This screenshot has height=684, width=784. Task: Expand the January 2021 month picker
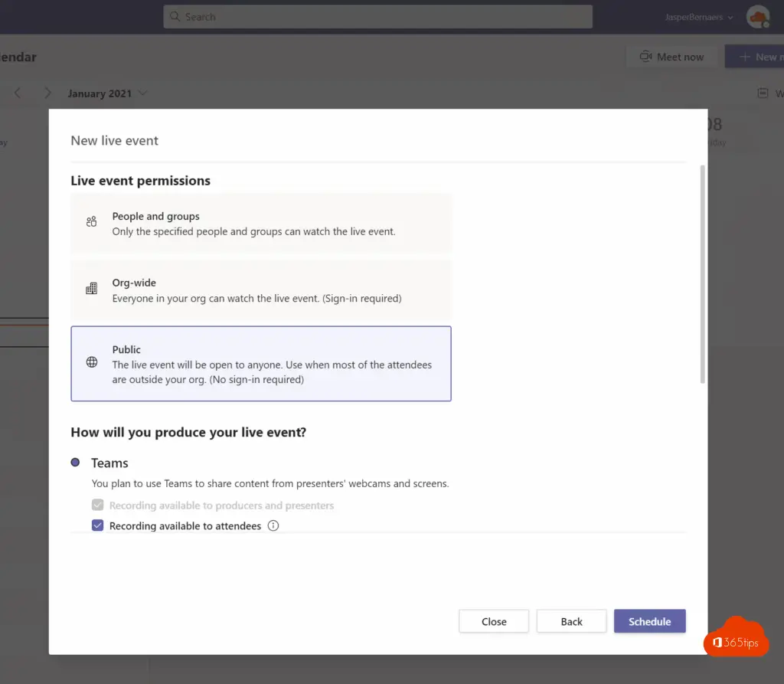(107, 93)
